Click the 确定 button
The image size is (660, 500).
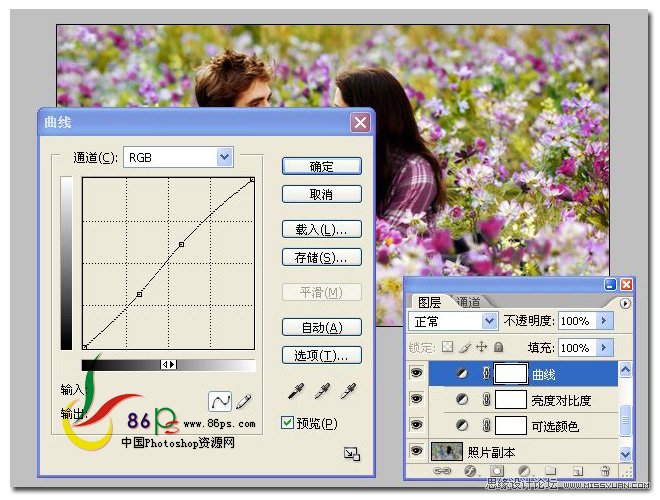[x=322, y=166]
